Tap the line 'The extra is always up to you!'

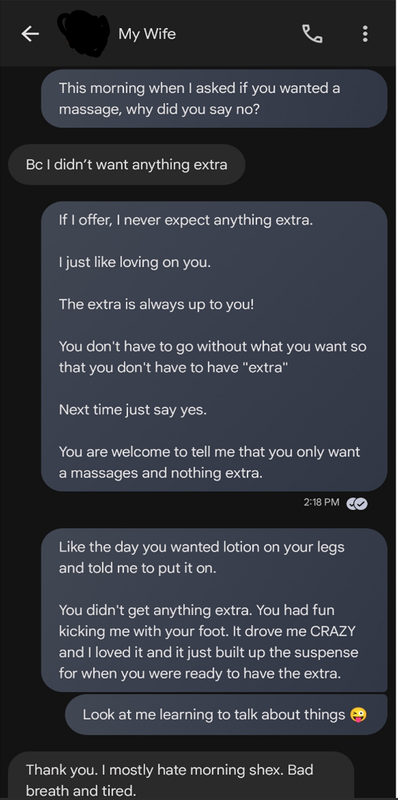click(156, 305)
